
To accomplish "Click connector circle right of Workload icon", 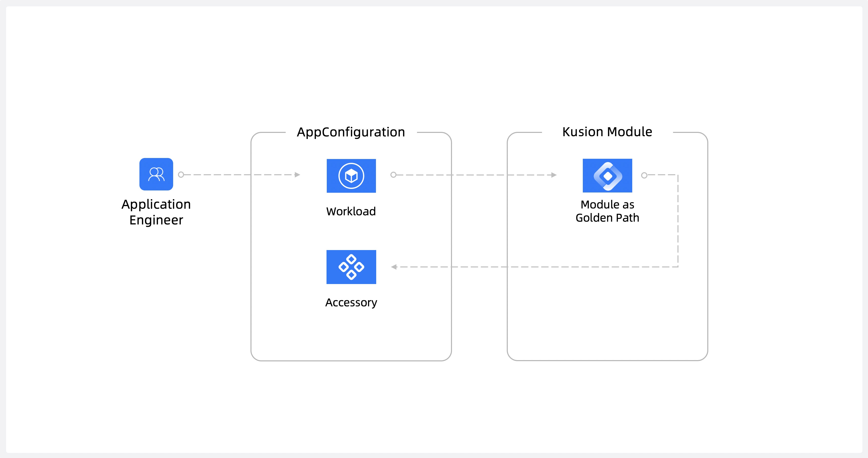I will pyautogui.click(x=393, y=174).
